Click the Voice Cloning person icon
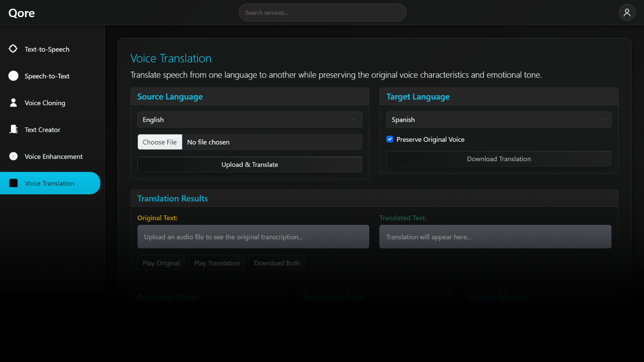The image size is (644, 362). click(x=14, y=103)
